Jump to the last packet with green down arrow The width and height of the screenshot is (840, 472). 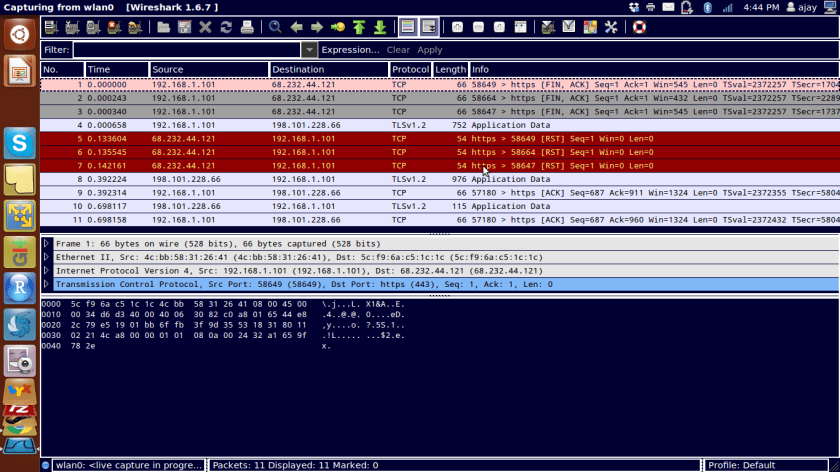(380, 27)
